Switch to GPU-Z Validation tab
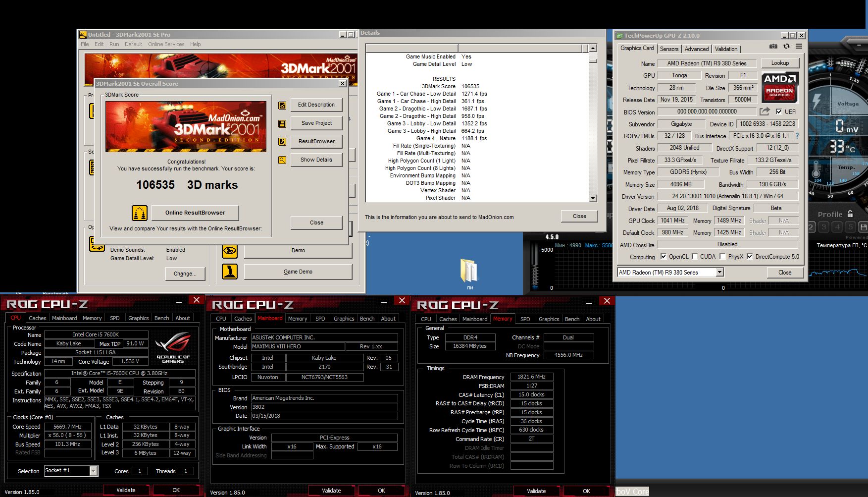Image resolution: width=868 pixels, height=497 pixels. 726,49
